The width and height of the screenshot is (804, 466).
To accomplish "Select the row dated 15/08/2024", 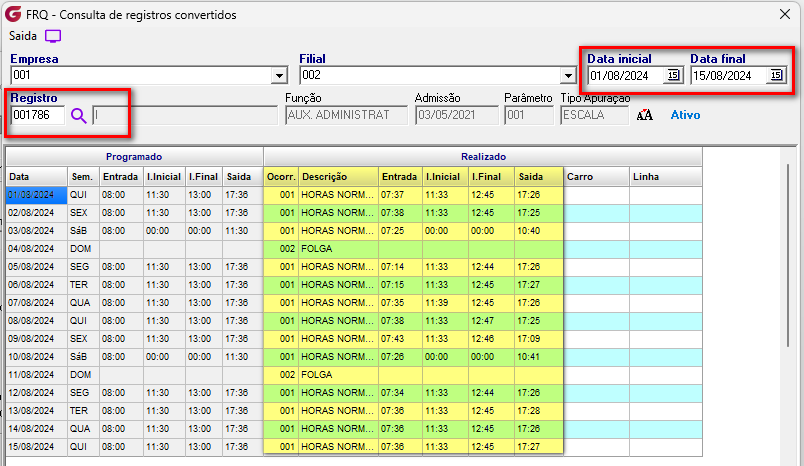I will [x=354, y=447].
